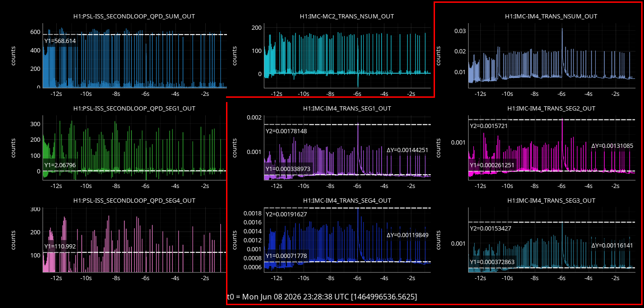Select the H1:PSL-ISS_SECONDLOOP_QPD_SEG4_OUT title
This screenshot has width=644, height=308.
(134, 200)
